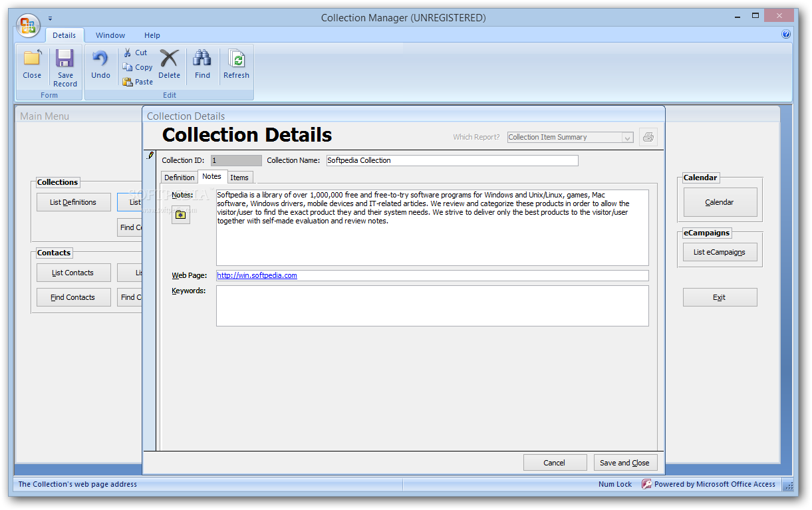Click the Web Page address field

[x=432, y=275]
